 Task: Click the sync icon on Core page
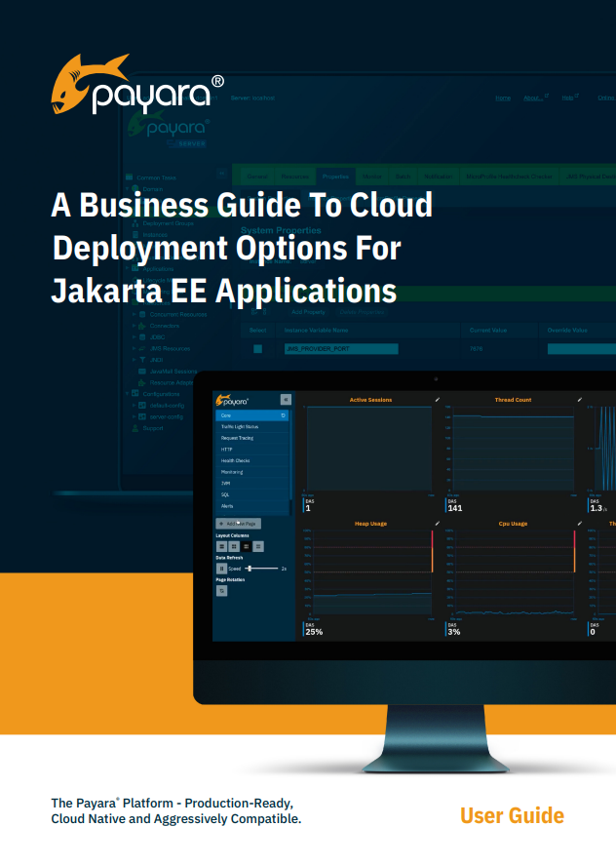coord(283,415)
